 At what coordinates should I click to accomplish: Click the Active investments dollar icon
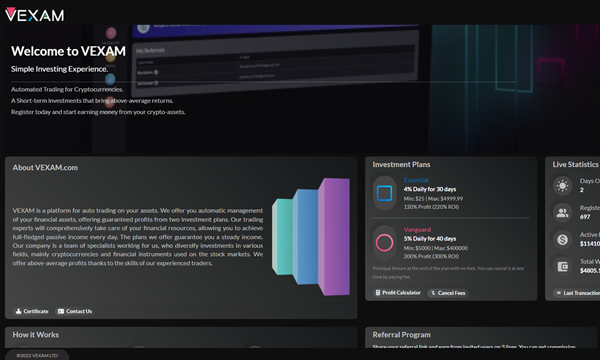pos(562,239)
